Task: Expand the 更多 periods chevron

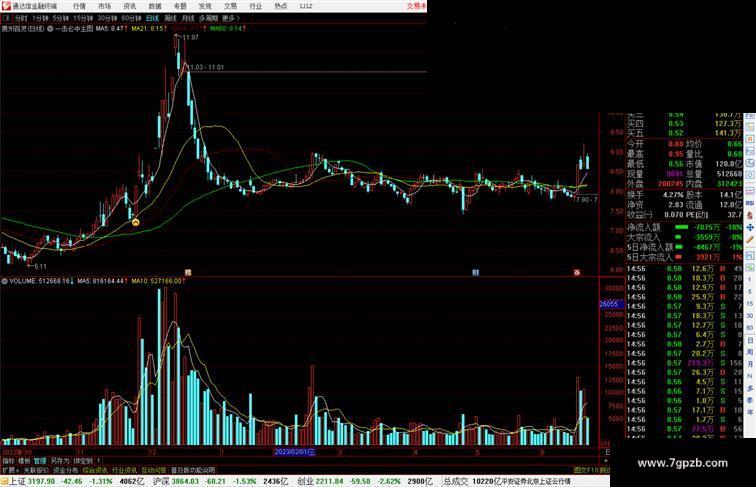Action: click(x=231, y=18)
